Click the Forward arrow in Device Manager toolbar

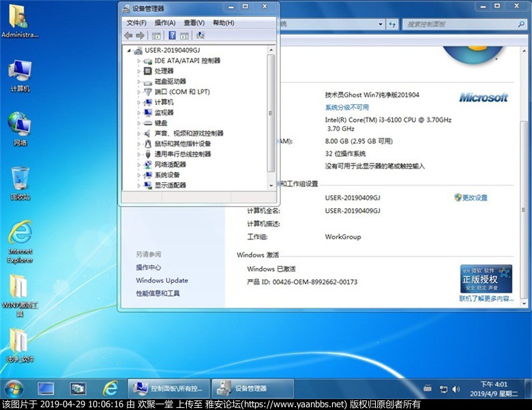140,35
